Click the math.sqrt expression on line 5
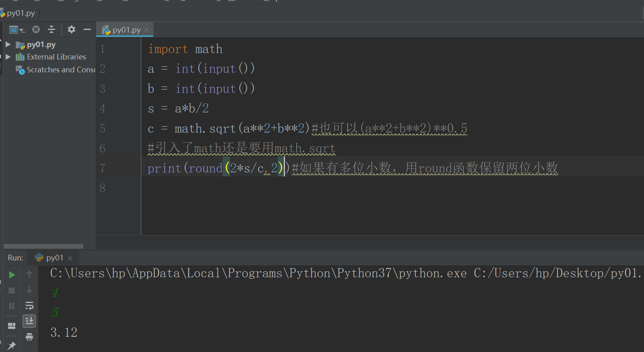 coord(242,129)
